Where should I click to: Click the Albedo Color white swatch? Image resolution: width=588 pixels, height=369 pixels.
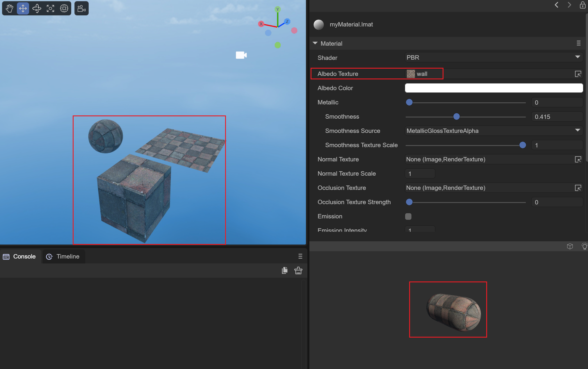pyautogui.click(x=493, y=88)
